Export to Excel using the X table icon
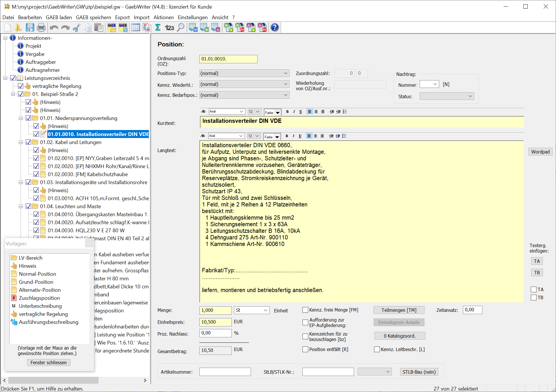This screenshot has width=556, height=392. click(x=205, y=27)
